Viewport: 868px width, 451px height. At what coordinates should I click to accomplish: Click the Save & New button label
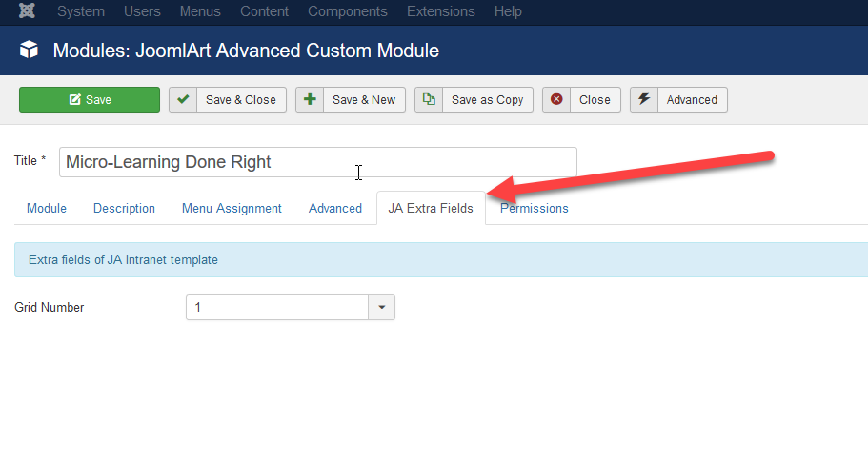tap(364, 100)
